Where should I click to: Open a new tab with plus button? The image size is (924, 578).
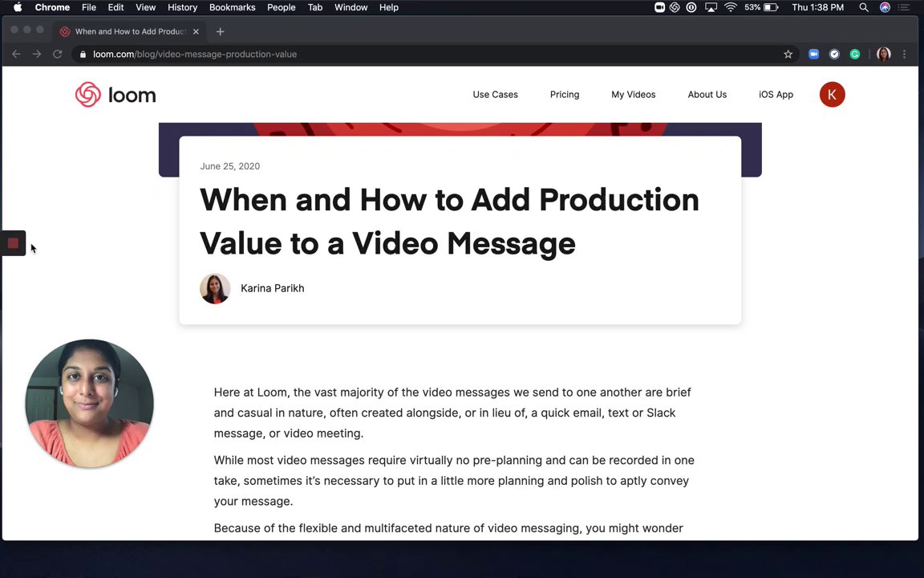pyautogui.click(x=221, y=32)
